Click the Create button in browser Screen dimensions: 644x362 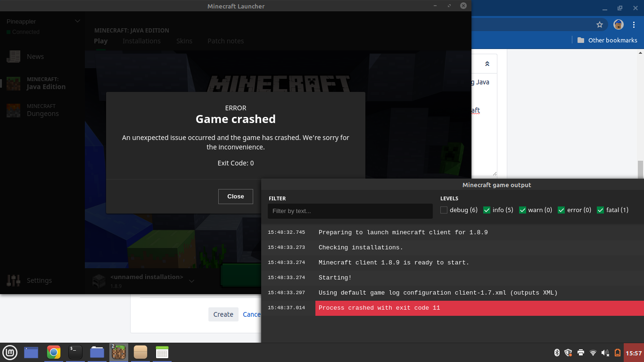click(223, 314)
